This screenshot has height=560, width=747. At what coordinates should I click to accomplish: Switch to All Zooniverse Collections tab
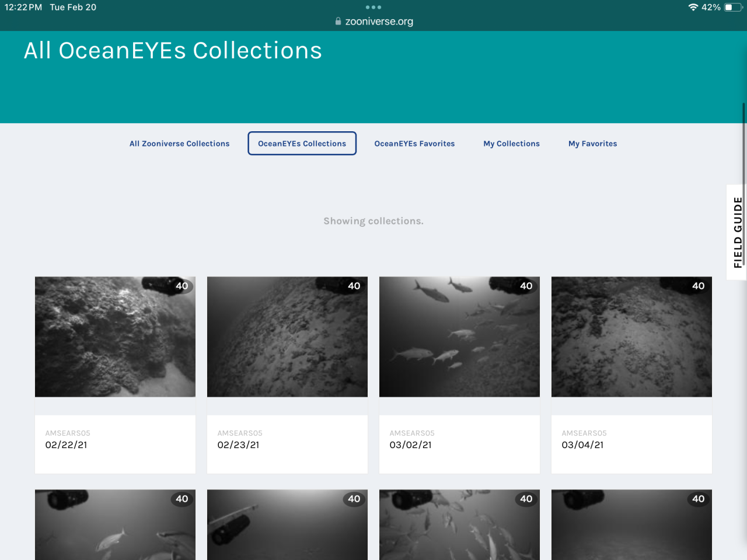(x=180, y=143)
